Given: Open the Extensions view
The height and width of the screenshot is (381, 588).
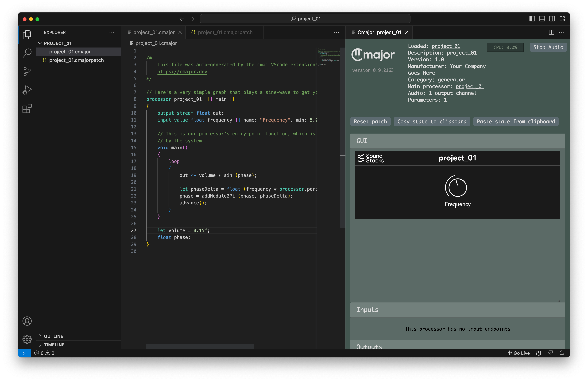Looking at the screenshot, I should point(27,109).
